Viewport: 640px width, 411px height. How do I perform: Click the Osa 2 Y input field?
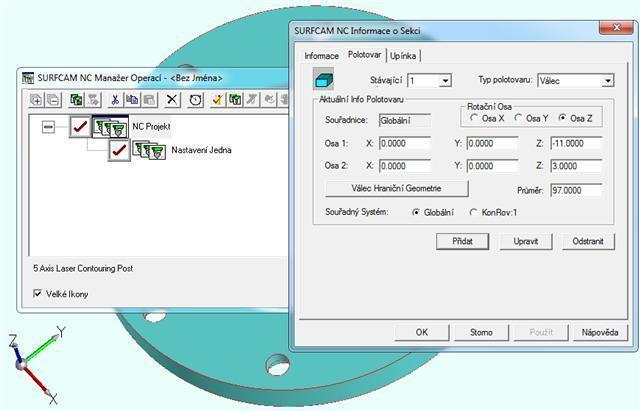point(492,166)
